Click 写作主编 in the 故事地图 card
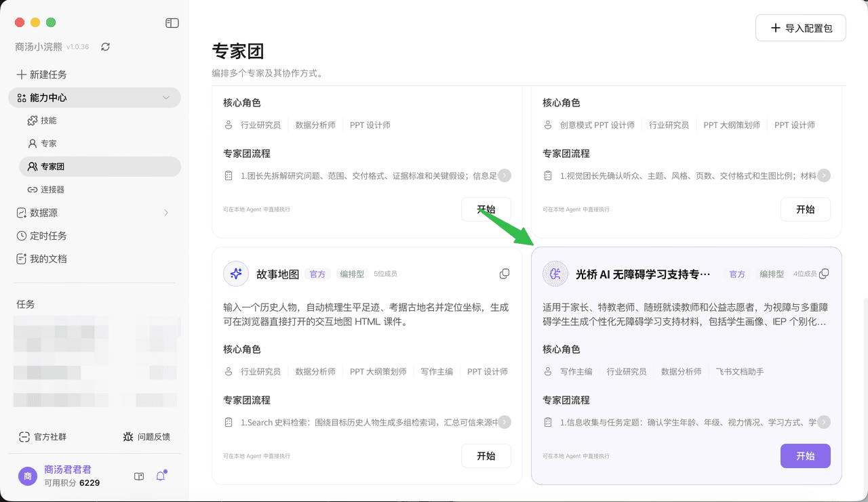Image resolution: width=868 pixels, height=502 pixels. tap(437, 371)
